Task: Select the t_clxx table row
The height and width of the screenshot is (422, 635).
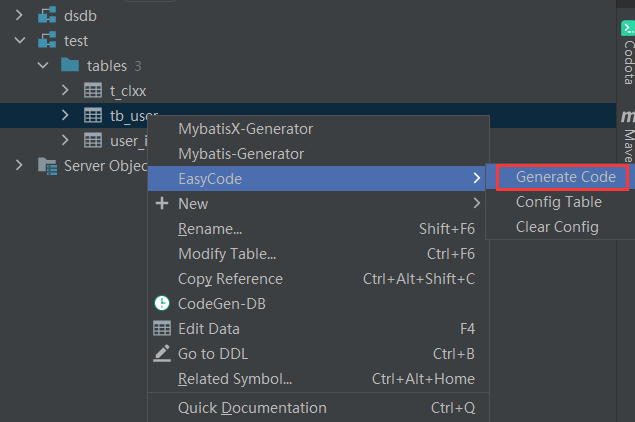Action: tap(308, 90)
